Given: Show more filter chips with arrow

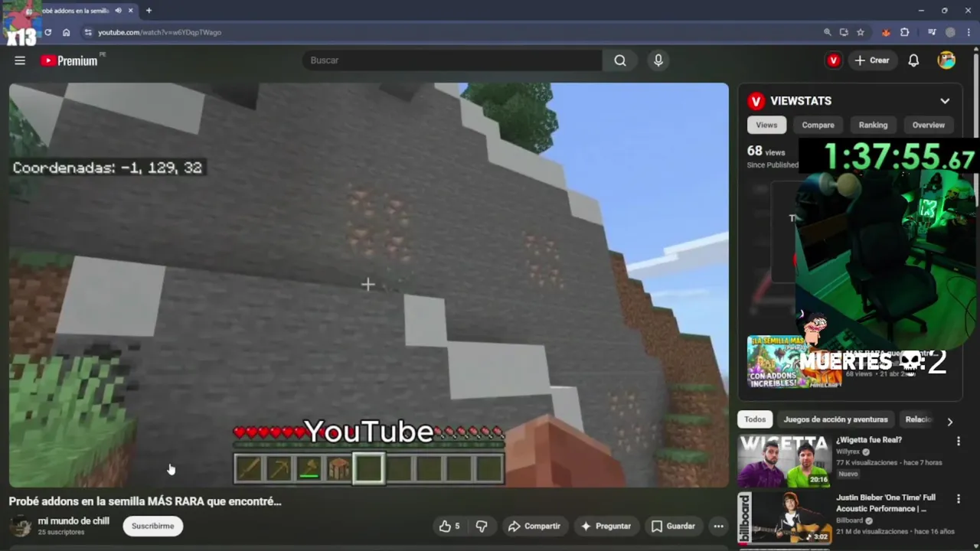Looking at the screenshot, I should [x=949, y=422].
